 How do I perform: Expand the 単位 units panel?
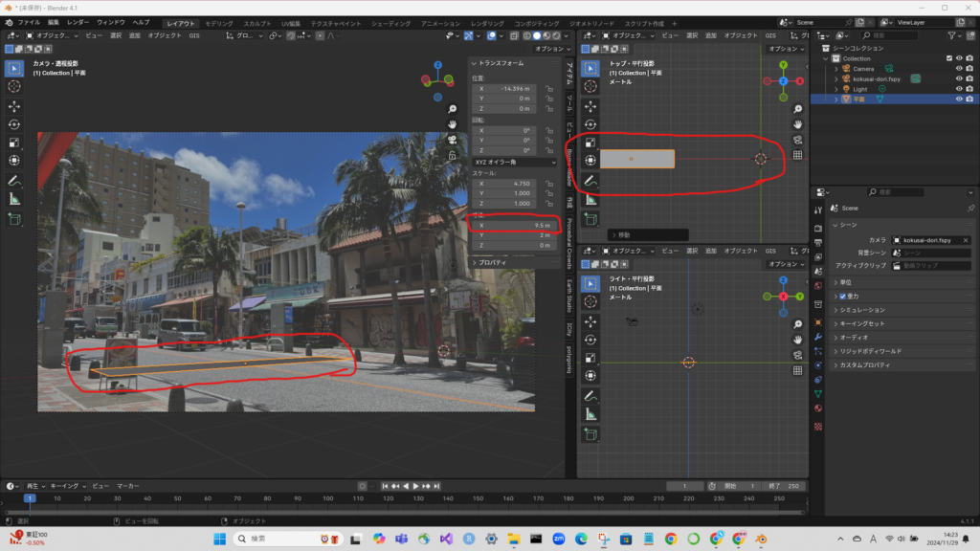click(x=844, y=282)
